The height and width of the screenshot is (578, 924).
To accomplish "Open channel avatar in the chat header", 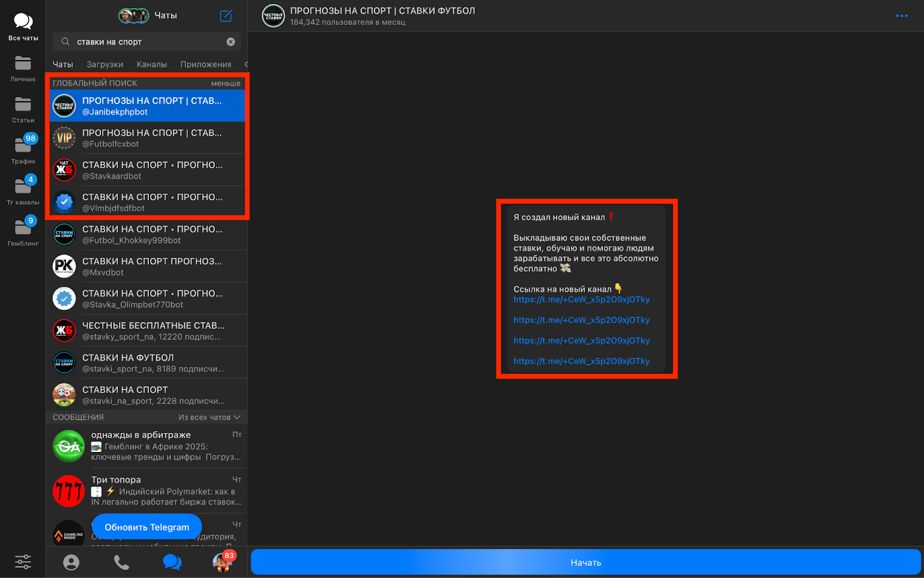I will [273, 16].
